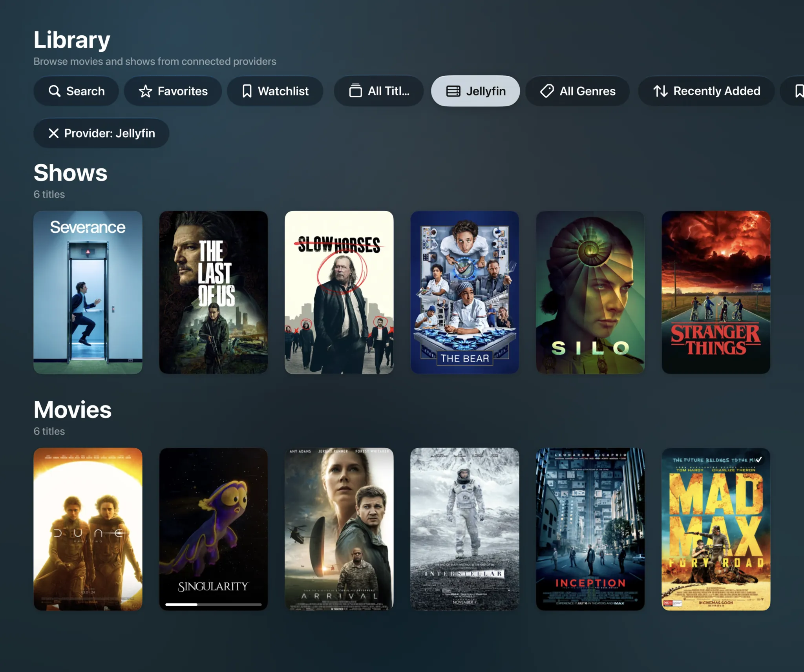Click the watched checkmark on Mad Max poster
Screen dimensions: 804x672
click(759, 460)
